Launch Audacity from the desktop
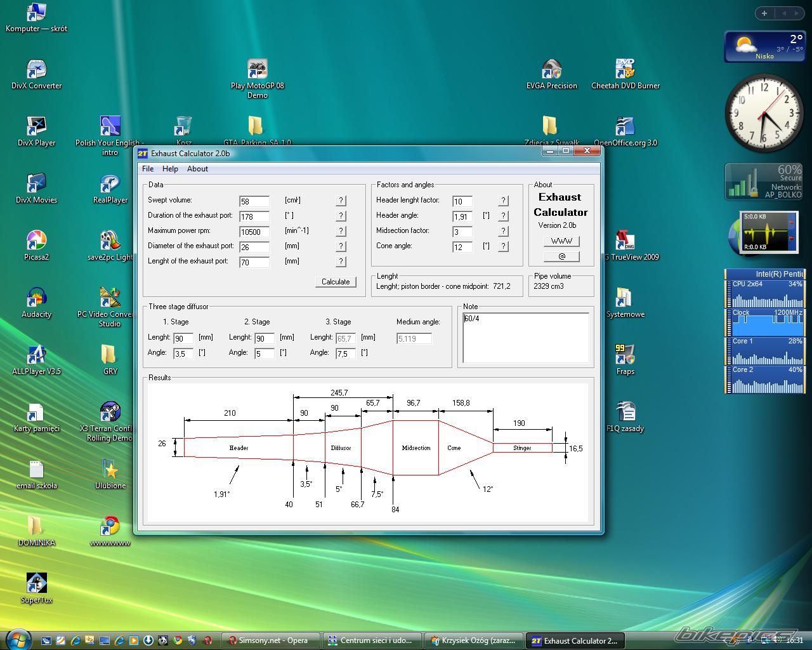The height and width of the screenshot is (650, 812). [36, 303]
